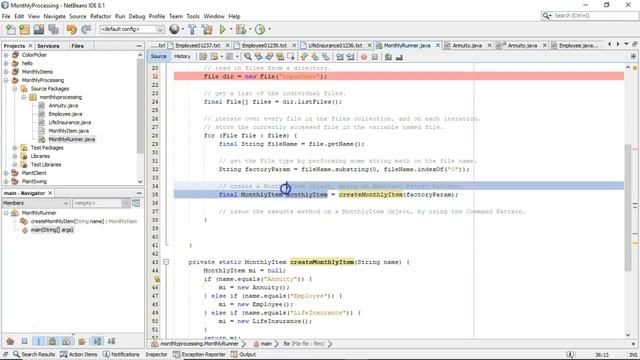640x360 pixels.
Task: Click the Navigator filter window icon beside empty field
Action: click(x=136, y=203)
